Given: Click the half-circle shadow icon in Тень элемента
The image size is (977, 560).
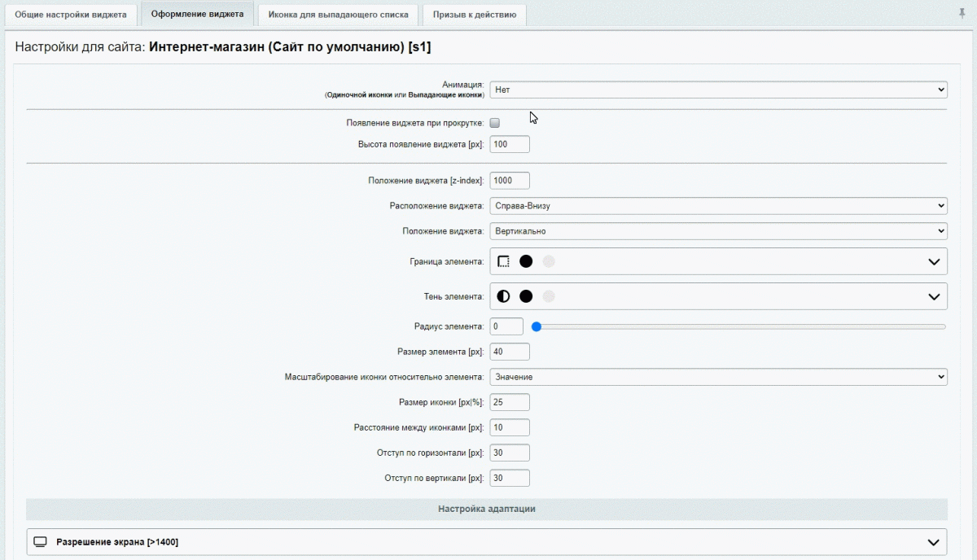Looking at the screenshot, I should [x=503, y=296].
